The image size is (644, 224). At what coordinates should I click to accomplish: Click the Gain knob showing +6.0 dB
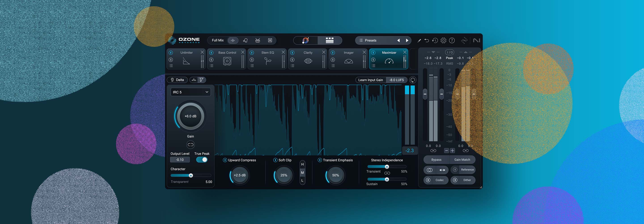click(x=191, y=116)
